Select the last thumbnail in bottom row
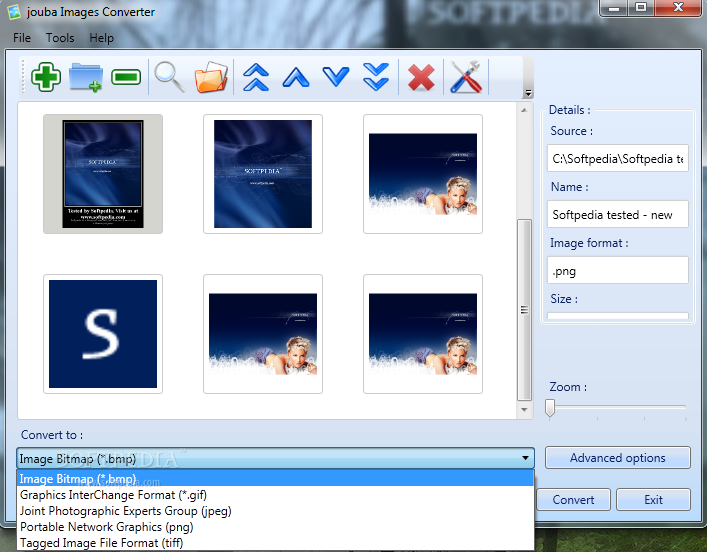Viewport: 707px width, 552px height. (423, 334)
